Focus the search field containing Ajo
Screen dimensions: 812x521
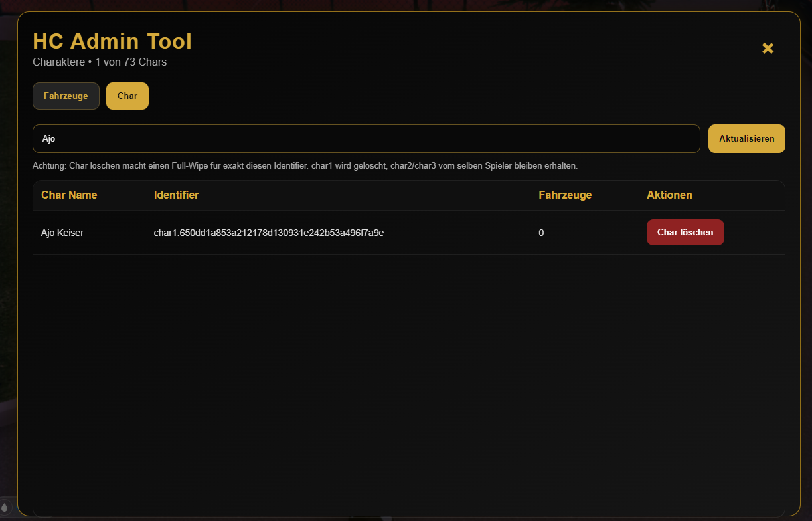(x=366, y=139)
